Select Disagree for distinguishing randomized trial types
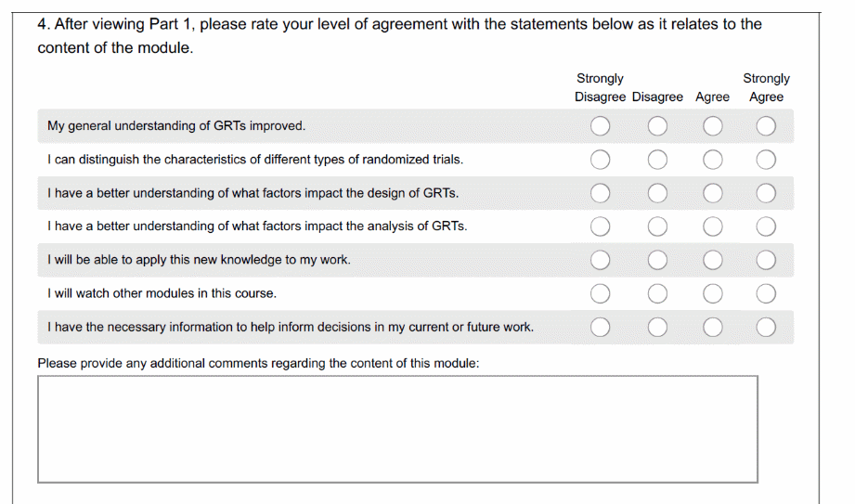This screenshot has width=855, height=504. [657, 160]
